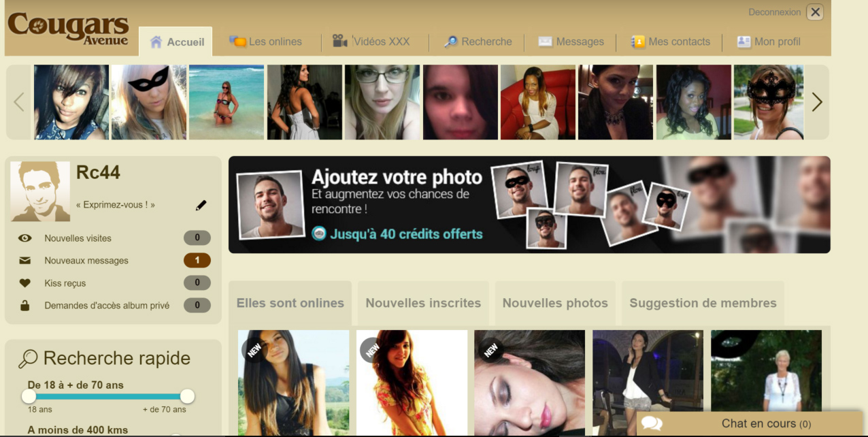Open online member photo with floral dress
The image size is (868, 437).
(412, 383)
